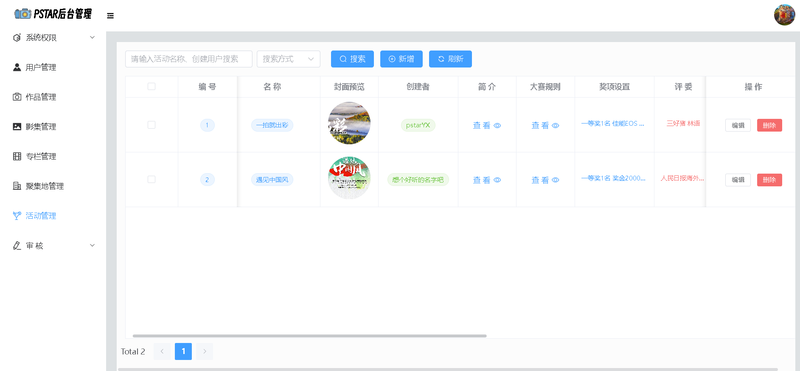The width and height of the screenshot is (800, 371).
Task: Click the picture icon for 影集管理
Action: pyautogui.click(x=17, y=127)
